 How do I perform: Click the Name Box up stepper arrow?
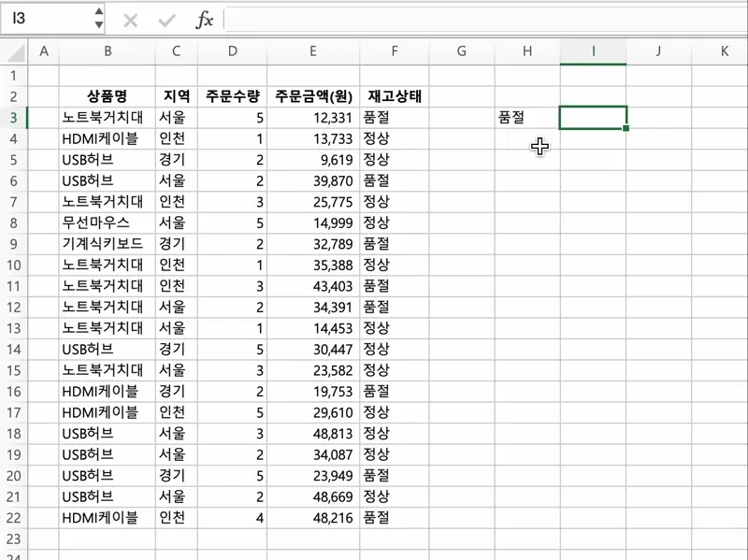[97, 10]
